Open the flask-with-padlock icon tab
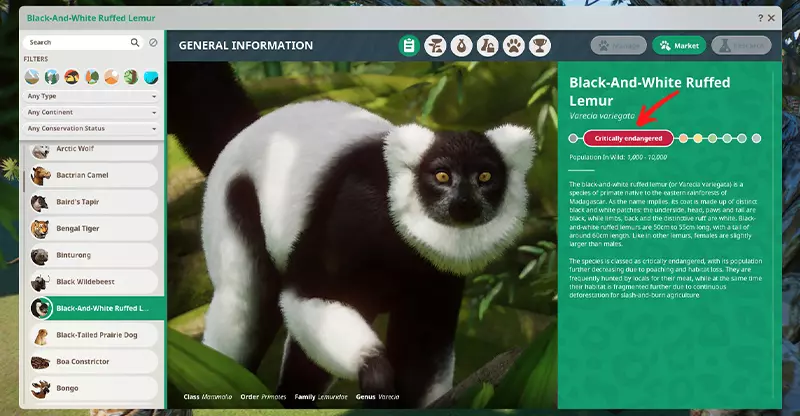The width and height of the screenshot is (800, 416). tap(487, 46)
